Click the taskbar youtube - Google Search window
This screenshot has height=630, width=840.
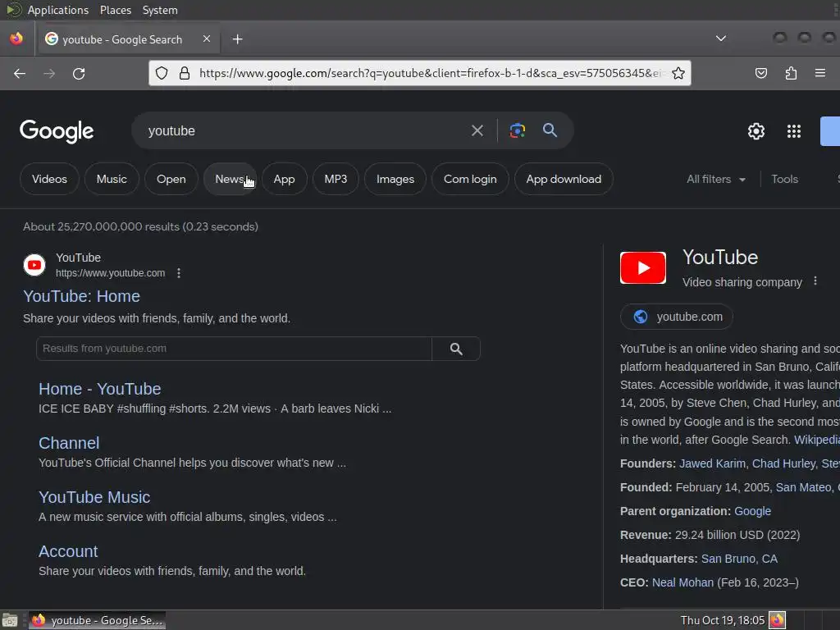(97, 620)
